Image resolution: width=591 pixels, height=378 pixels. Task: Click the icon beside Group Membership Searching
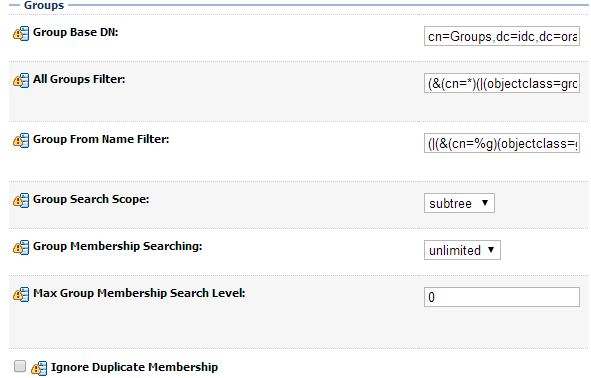21,247
